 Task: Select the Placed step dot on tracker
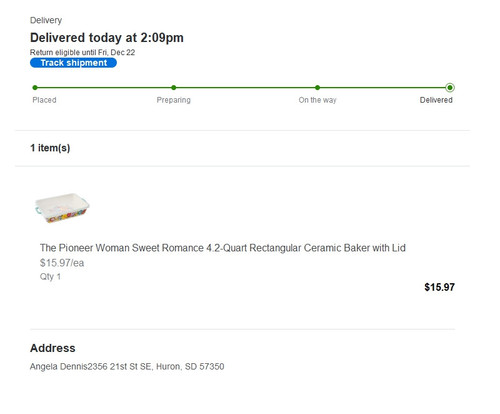(35, 88)
